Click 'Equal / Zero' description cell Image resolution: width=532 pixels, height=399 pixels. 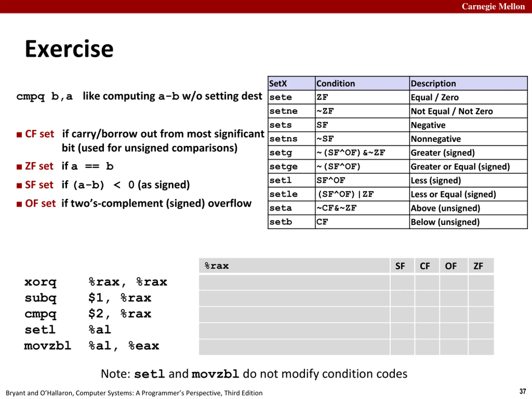point(468,97)
